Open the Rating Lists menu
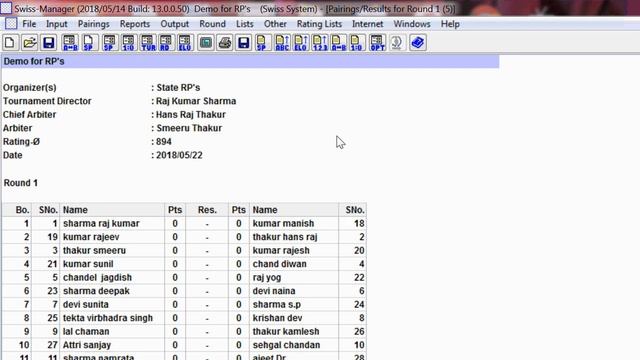This screenshot has height=360, width=640. click(x=319, y=24)
